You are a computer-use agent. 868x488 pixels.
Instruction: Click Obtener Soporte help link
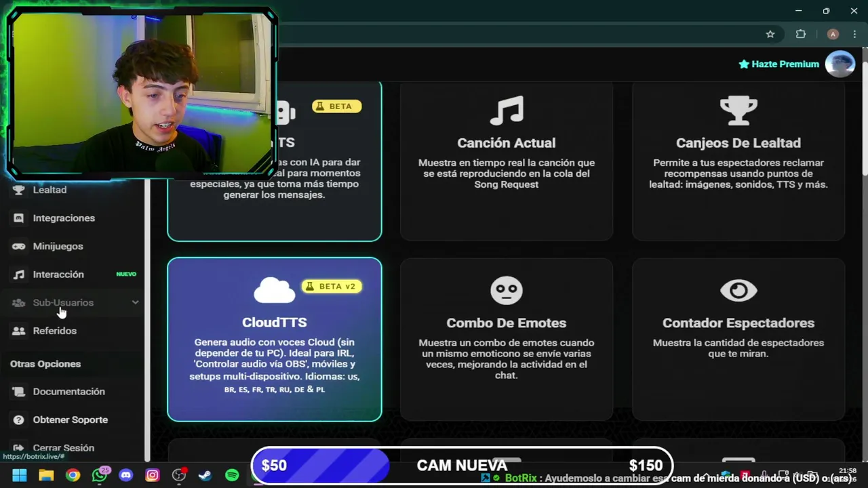tap(61, 420)
